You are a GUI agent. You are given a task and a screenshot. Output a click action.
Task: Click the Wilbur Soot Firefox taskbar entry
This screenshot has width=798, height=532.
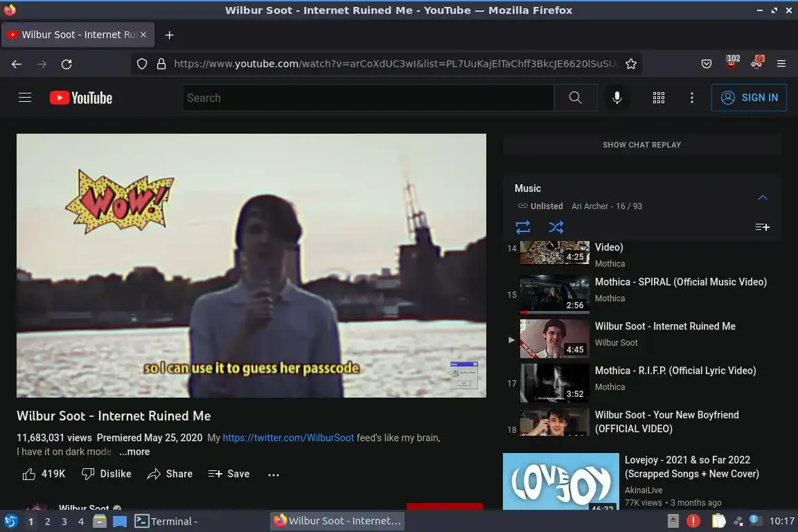[x=337, y=521]
